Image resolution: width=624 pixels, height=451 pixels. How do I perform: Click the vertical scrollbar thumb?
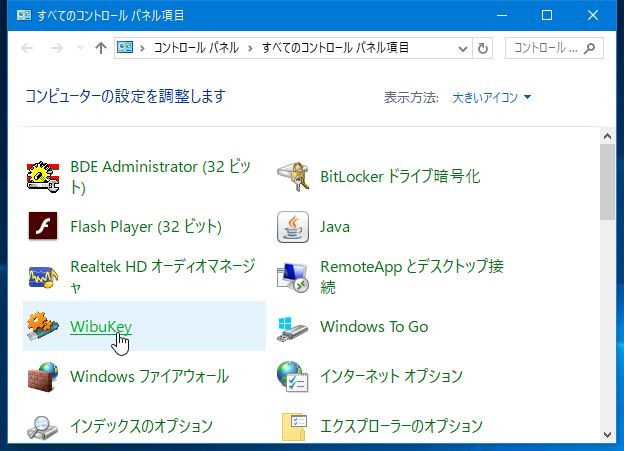607,182
